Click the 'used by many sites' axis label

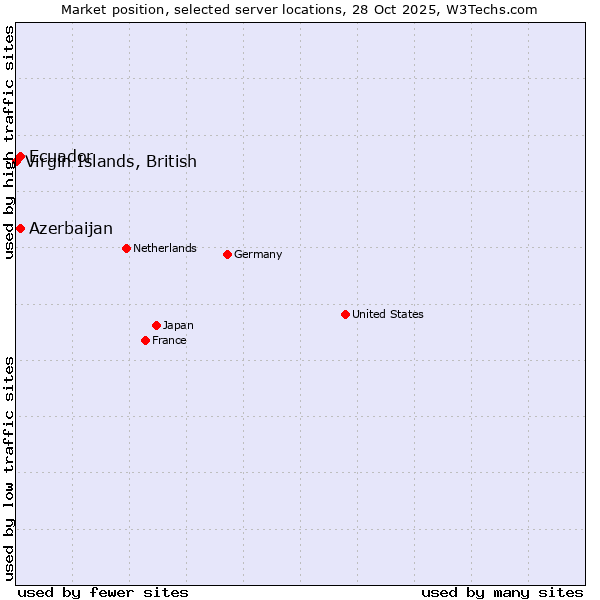pyautogui.click(x=502, y=592)
